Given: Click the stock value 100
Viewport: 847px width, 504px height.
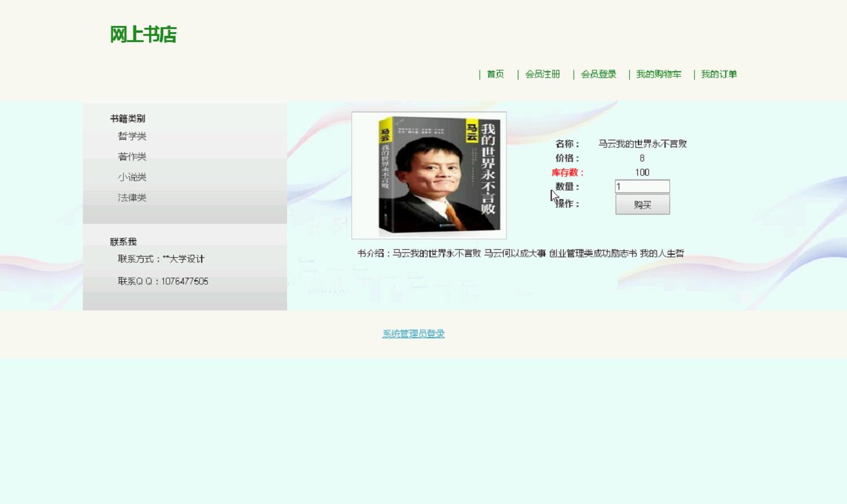Looking at the screenshot, I should click(x=642, y=173).
